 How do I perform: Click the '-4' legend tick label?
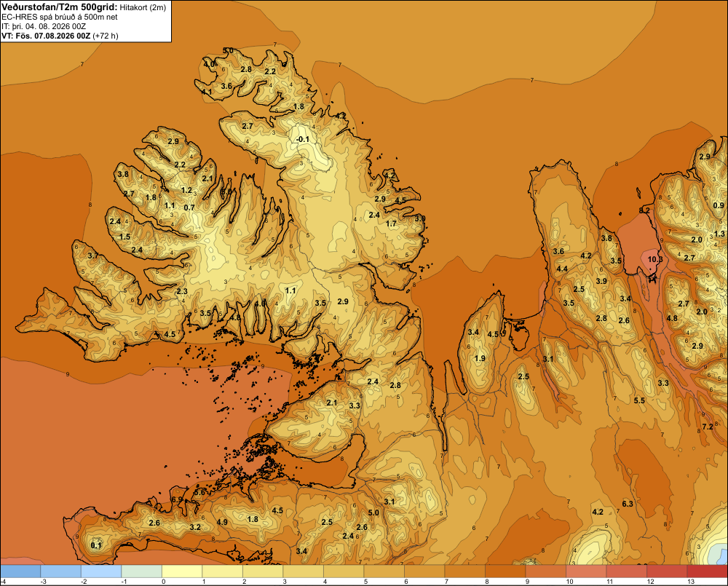click(3, 582)
